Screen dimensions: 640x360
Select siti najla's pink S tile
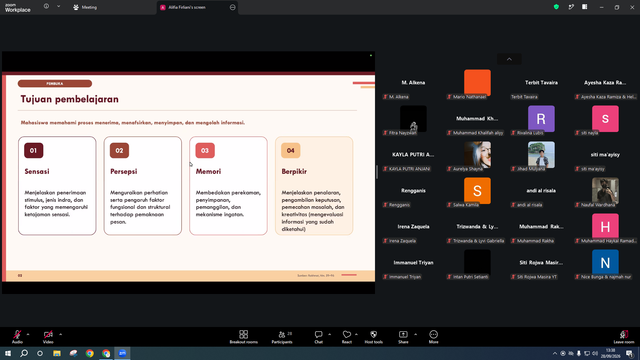coord(605,119)
